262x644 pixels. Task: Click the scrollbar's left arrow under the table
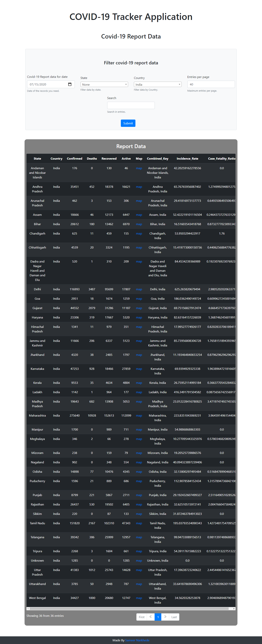28,609
